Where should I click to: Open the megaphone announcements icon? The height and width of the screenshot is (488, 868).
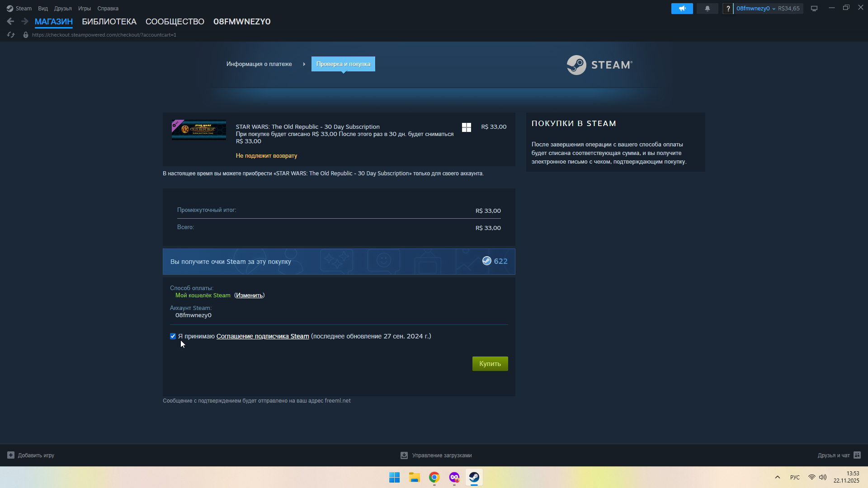[682, 9]
